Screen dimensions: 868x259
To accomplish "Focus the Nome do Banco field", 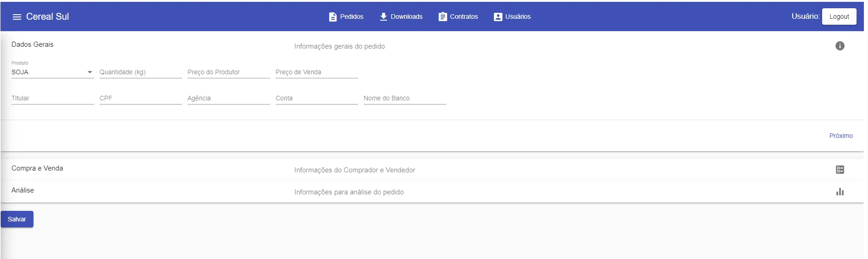I will 404,98.
